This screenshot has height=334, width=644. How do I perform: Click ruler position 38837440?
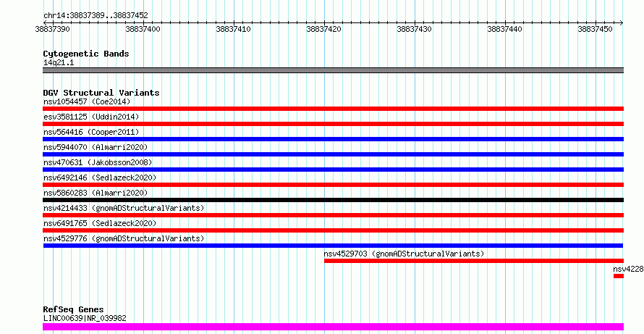point(504,29)
